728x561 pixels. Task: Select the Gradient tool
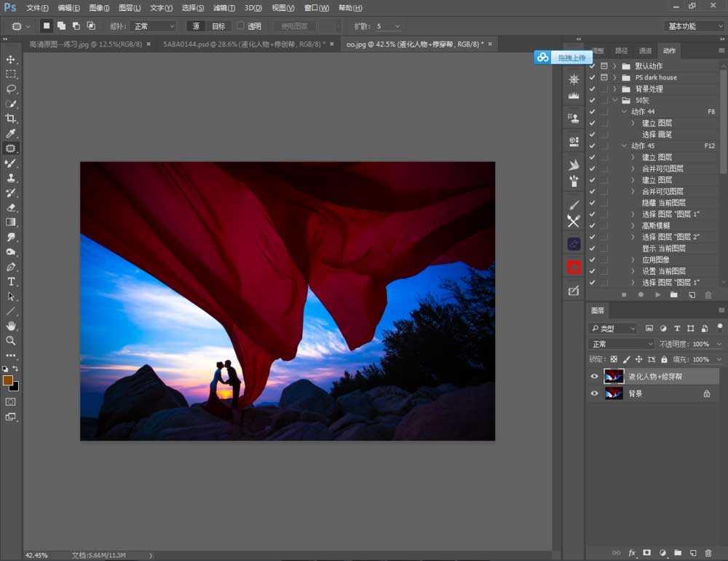10,222
